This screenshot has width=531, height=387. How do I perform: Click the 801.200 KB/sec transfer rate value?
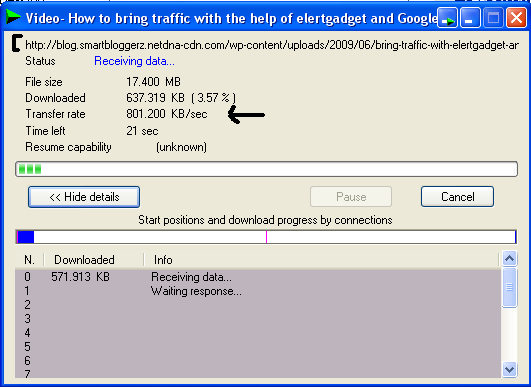(x=167, y=114)
